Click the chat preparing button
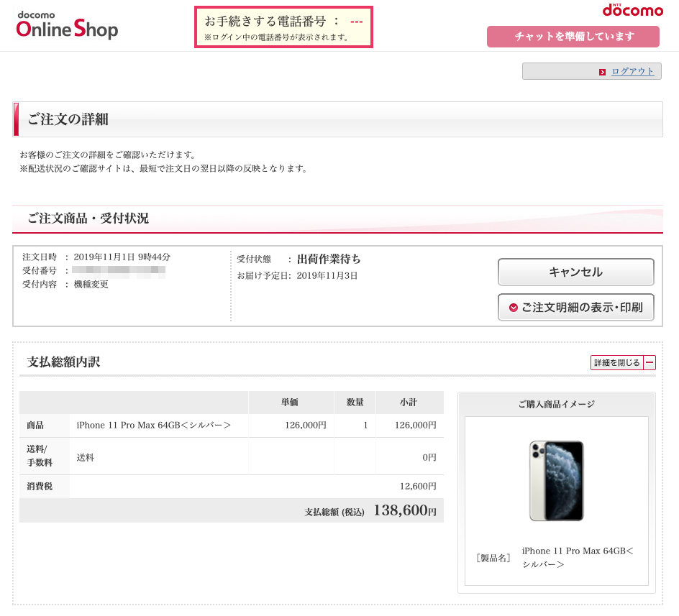 (x=573, y=37)
